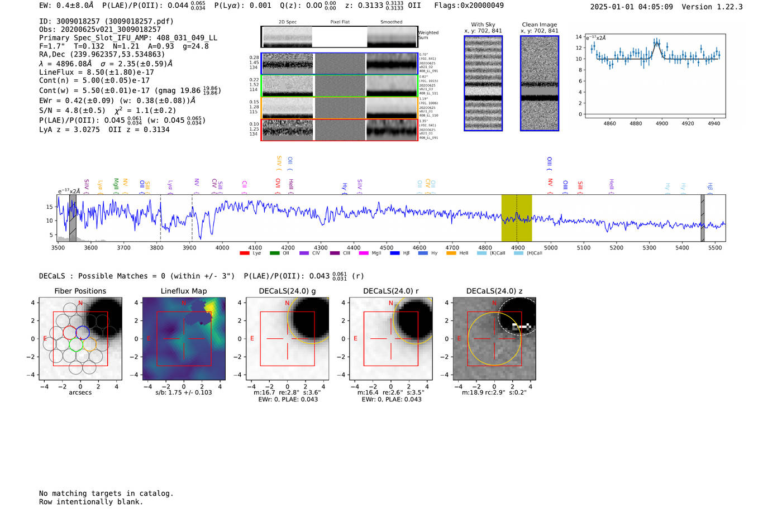Select the LineFlux value line

tap(97, 72)
